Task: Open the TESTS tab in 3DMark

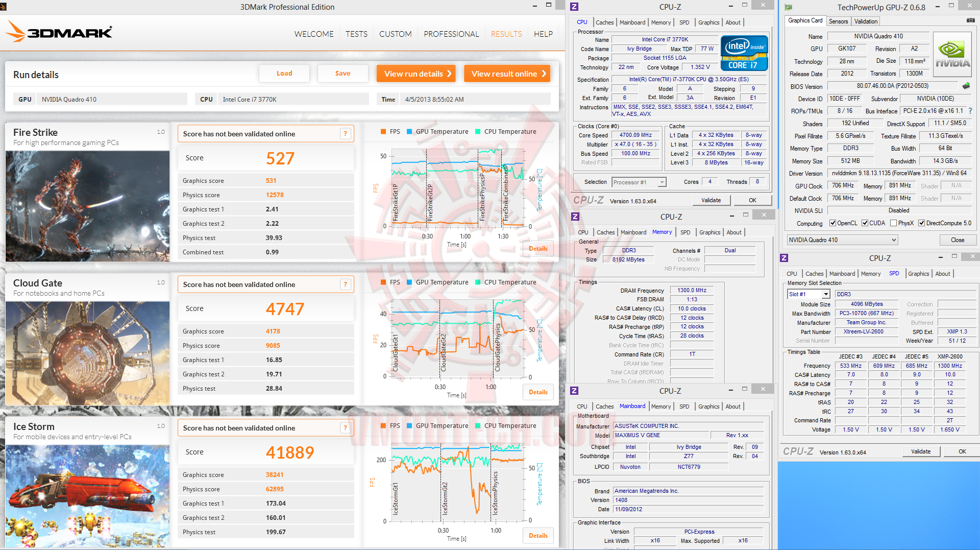Action: coord(356,34)
